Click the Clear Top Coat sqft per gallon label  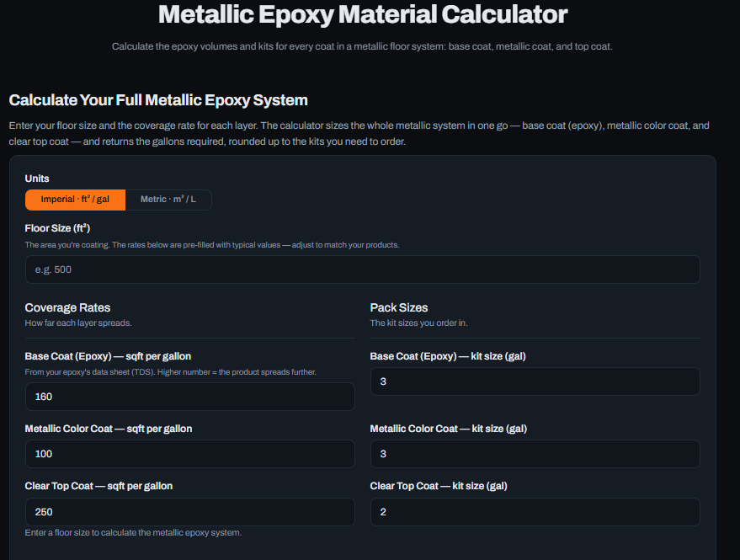point(98,486)
